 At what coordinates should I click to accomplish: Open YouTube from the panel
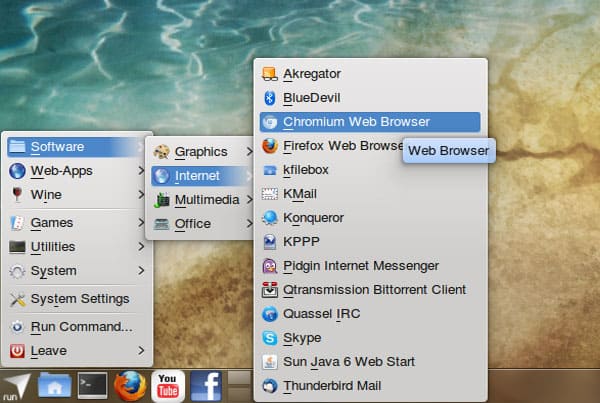pos(168,386)
